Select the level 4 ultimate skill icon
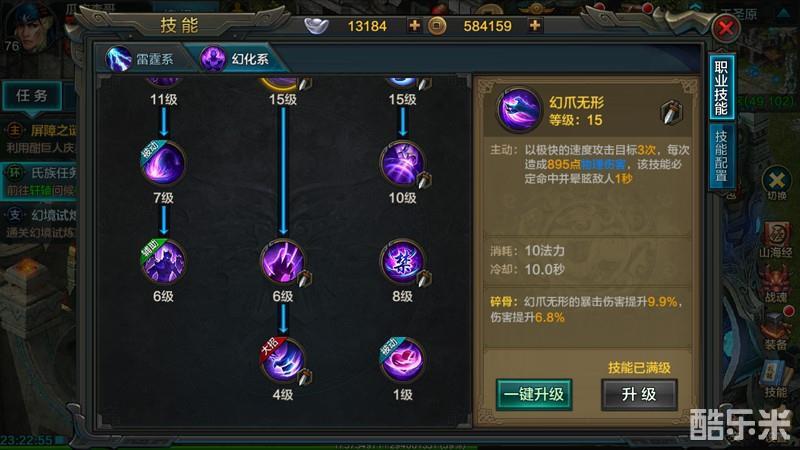 pyautogui.click(x=283, y=360)
